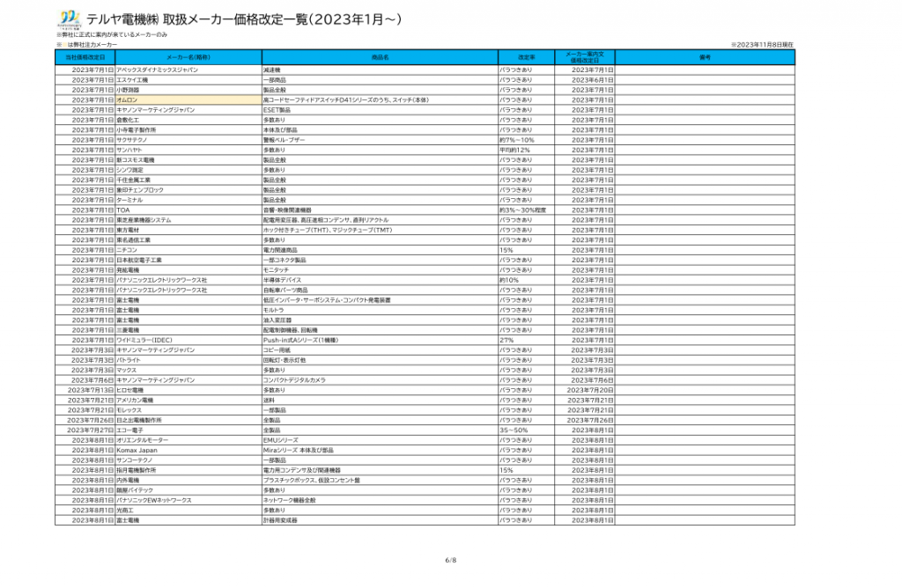Click the 当社価格改定日 column header

click(x=85, y=57)
